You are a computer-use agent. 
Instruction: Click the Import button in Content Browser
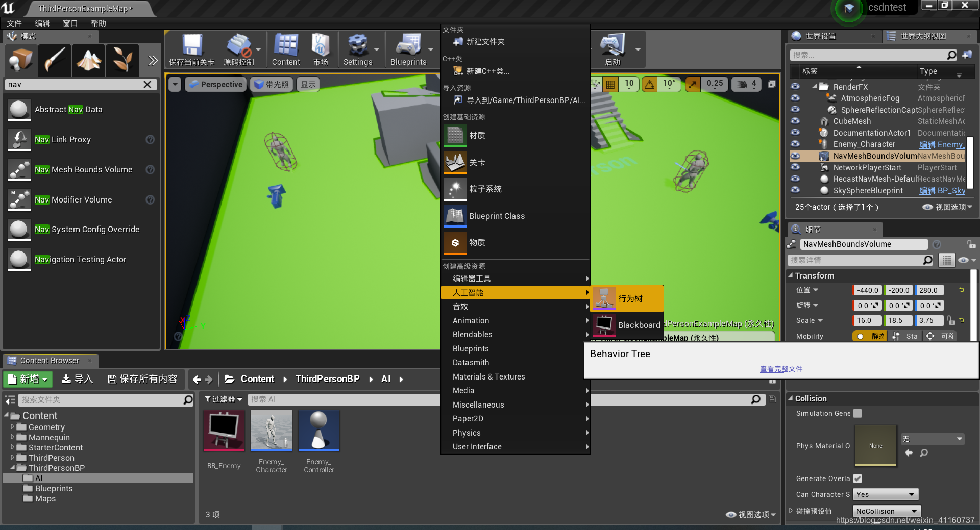[77, 379]
